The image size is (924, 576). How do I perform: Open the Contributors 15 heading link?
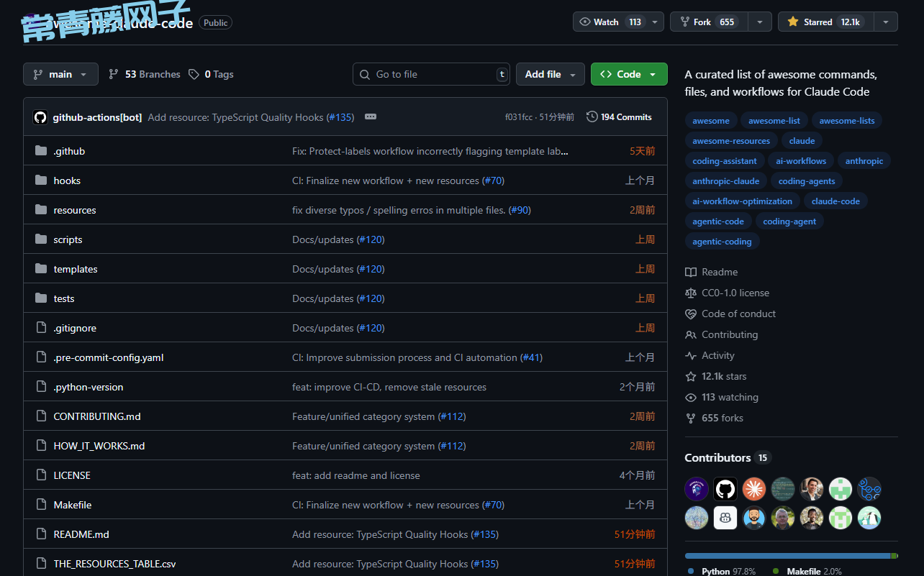tap(728, 458)
